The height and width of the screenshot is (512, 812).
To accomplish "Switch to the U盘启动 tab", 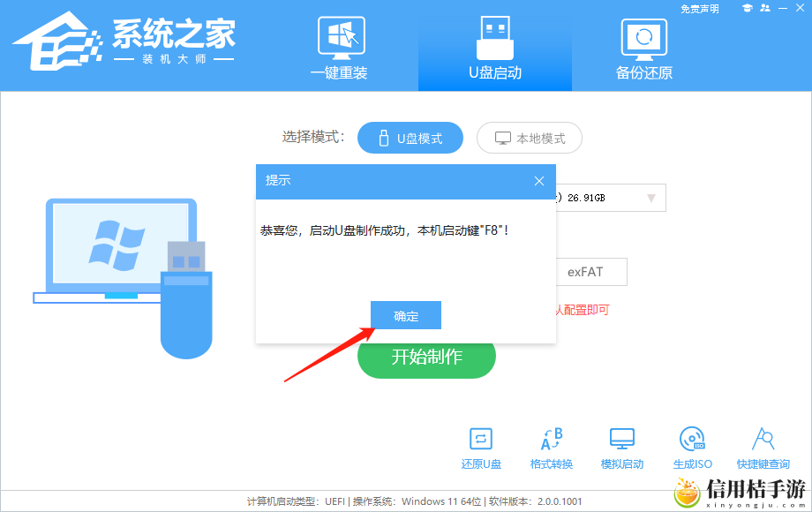I will coord(494,48).
